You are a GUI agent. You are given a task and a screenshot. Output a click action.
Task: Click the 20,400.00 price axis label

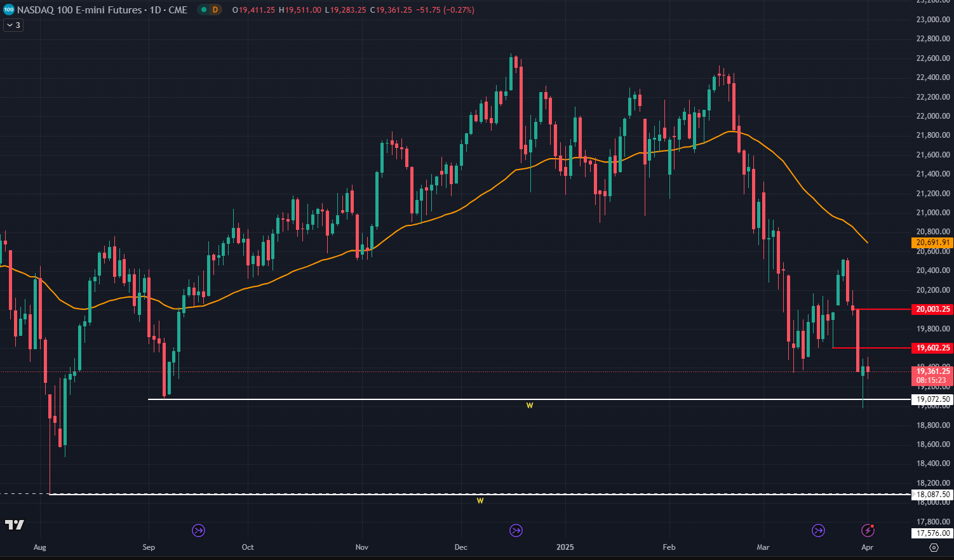tap(933, 270)
